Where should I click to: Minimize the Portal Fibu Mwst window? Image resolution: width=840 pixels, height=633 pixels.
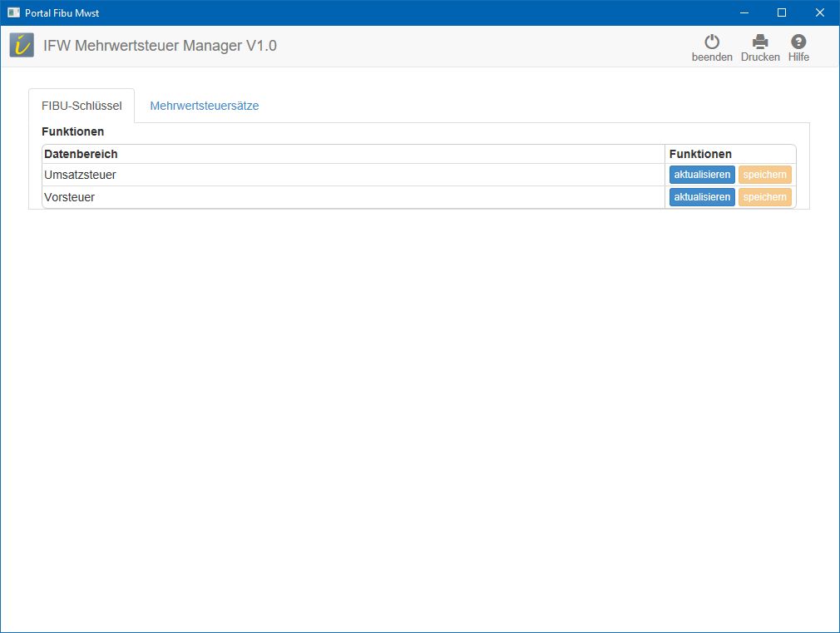[744, 12]
